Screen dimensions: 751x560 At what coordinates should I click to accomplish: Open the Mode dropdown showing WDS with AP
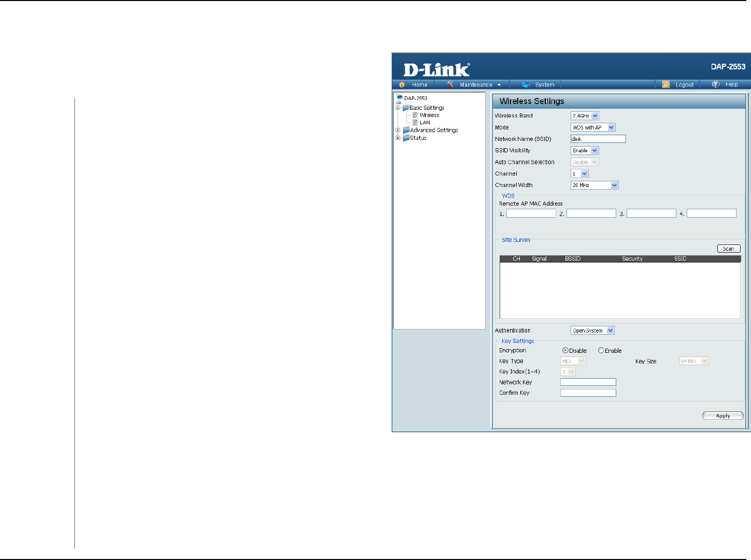pos(593,127)
